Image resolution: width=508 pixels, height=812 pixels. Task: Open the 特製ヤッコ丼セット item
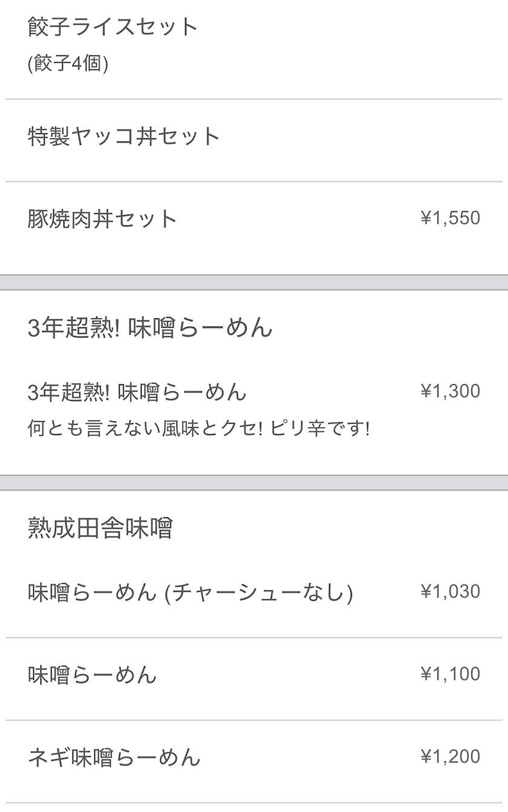[124, 137]
